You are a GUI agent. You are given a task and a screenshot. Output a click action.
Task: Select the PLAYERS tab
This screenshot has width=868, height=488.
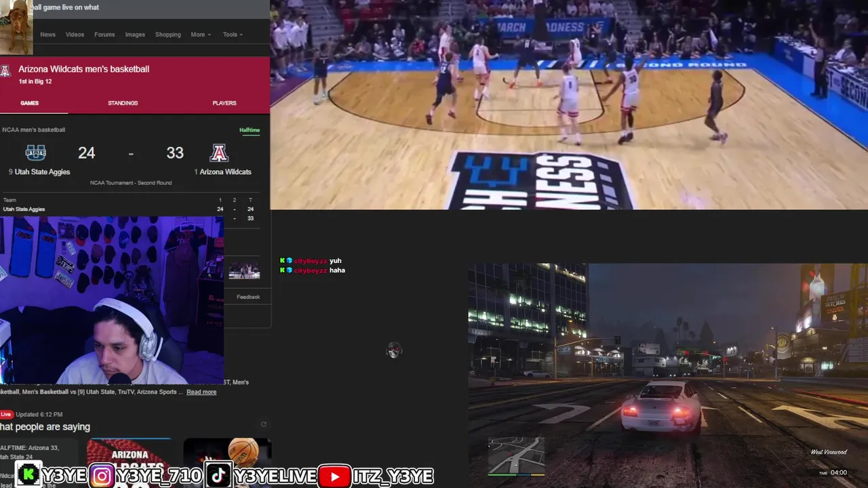(x=224, y=103)
